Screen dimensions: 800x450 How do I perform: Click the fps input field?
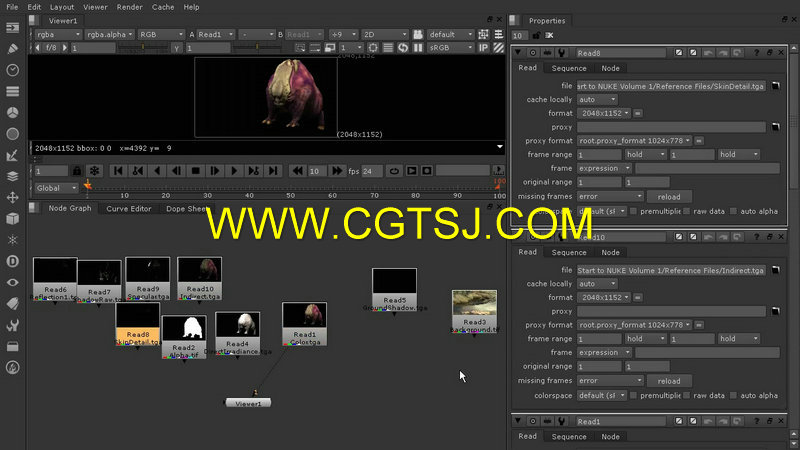[x=372, y=171]
